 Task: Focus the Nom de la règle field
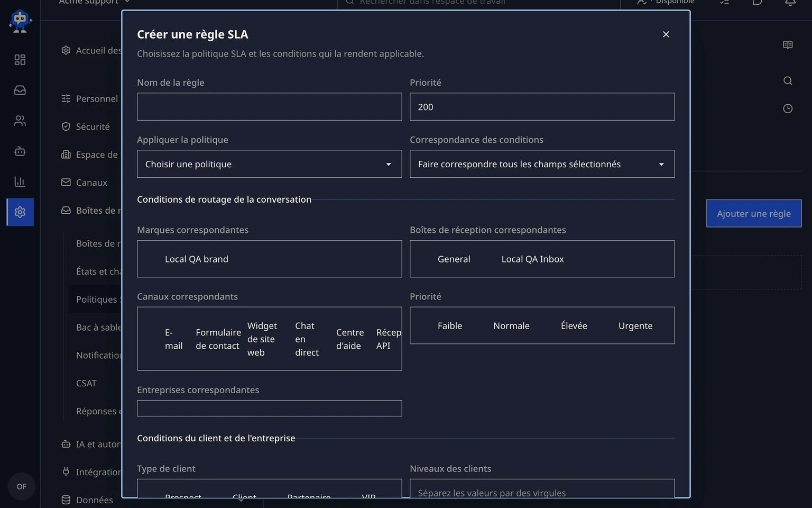click(x=270, y=107)
